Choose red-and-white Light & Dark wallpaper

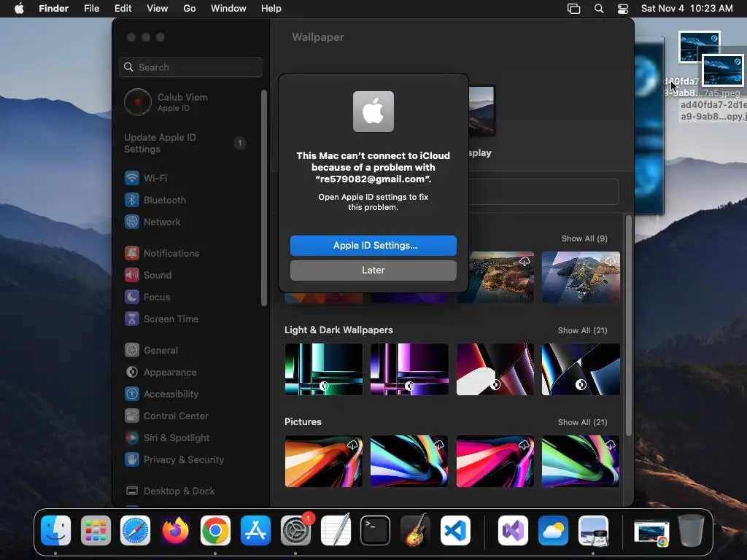(495, 370)
